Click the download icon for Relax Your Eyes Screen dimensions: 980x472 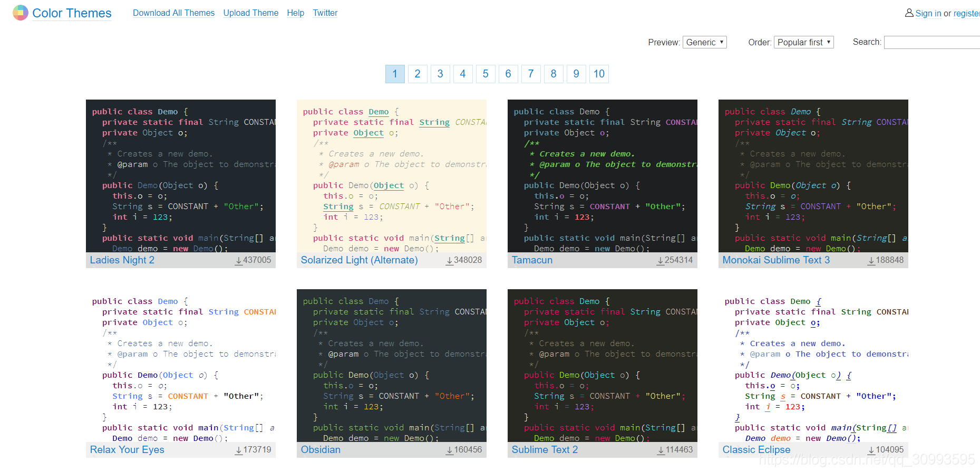pos(239,450)
